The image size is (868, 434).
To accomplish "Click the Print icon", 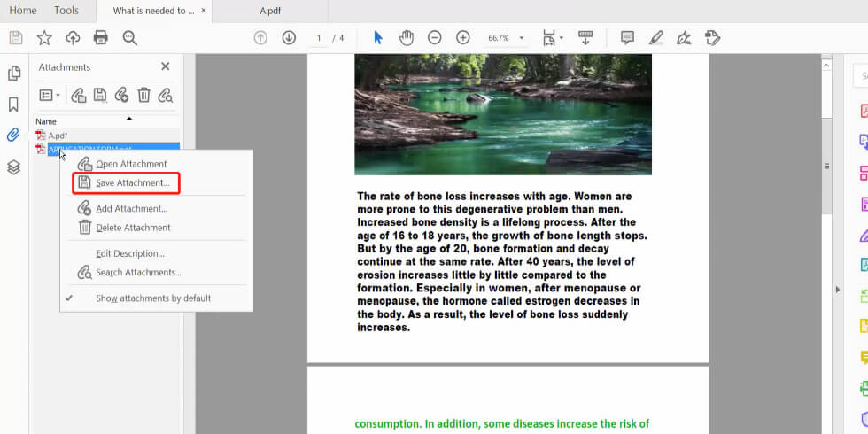I will 101,37.
